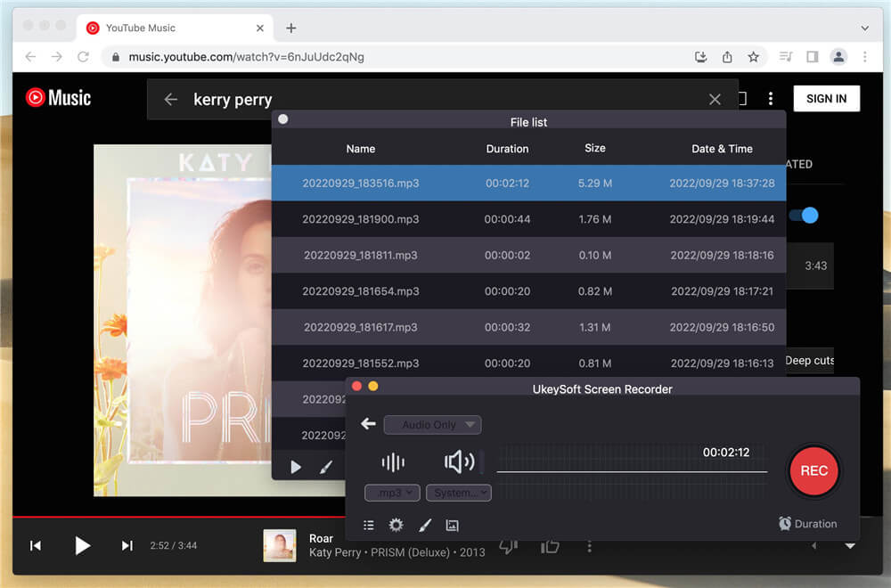Play the selected file in File list
This screenshot has width=891, height=588.
tap(296, 467)
